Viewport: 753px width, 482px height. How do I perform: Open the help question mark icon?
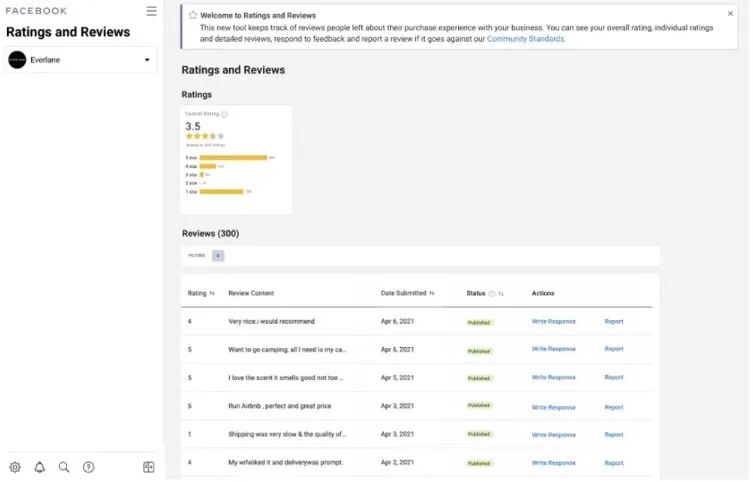(89, 467)
